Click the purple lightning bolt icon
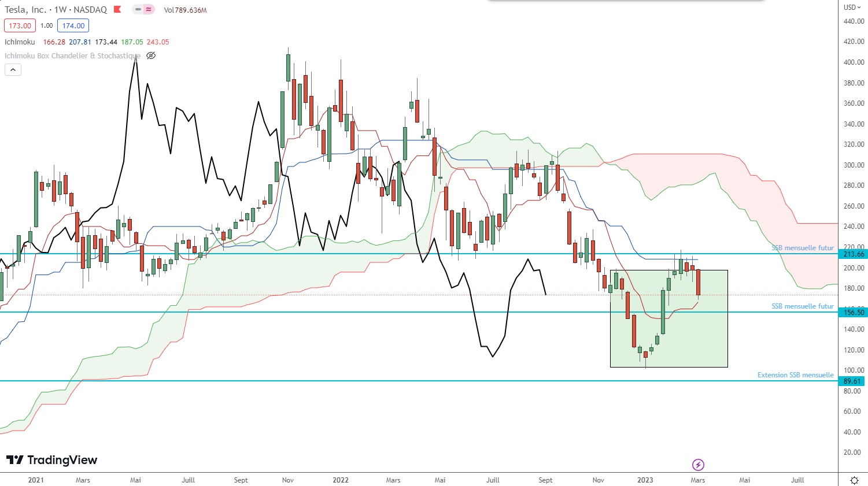Screen dimensions: 868x486 [x=698, y=465]
